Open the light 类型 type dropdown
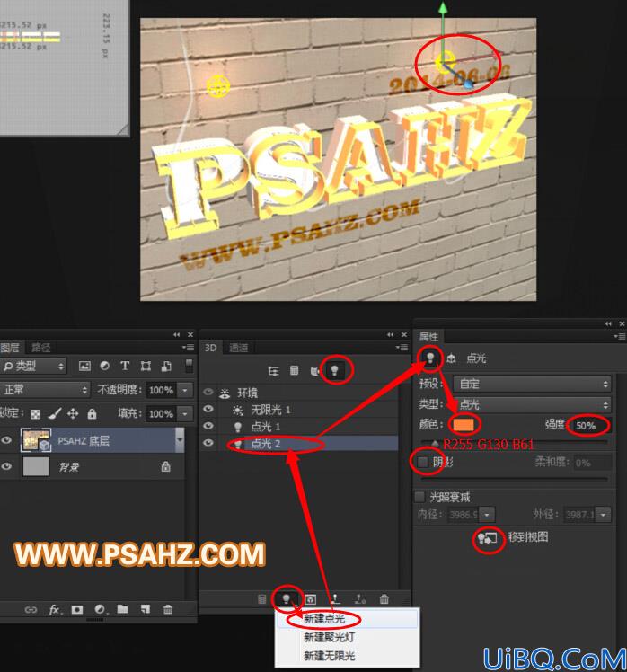Screen dimensions: 627x672 [532, 404]
